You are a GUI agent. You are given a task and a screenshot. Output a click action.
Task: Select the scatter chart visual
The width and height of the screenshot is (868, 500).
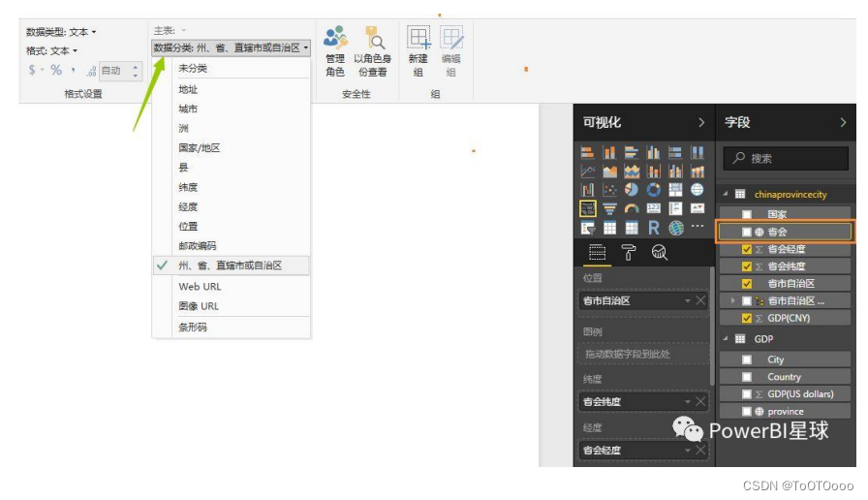tap(609, 190)
